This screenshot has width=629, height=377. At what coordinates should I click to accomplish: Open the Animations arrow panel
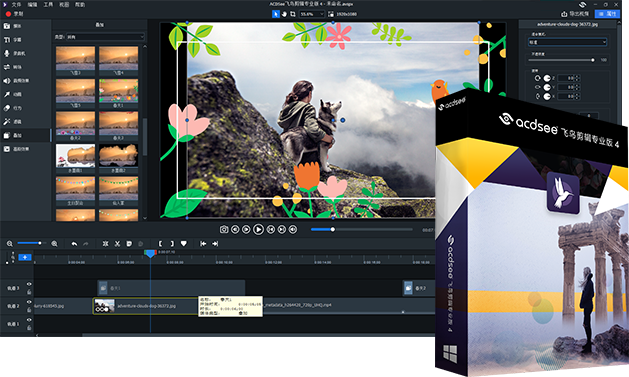(7, 94)
